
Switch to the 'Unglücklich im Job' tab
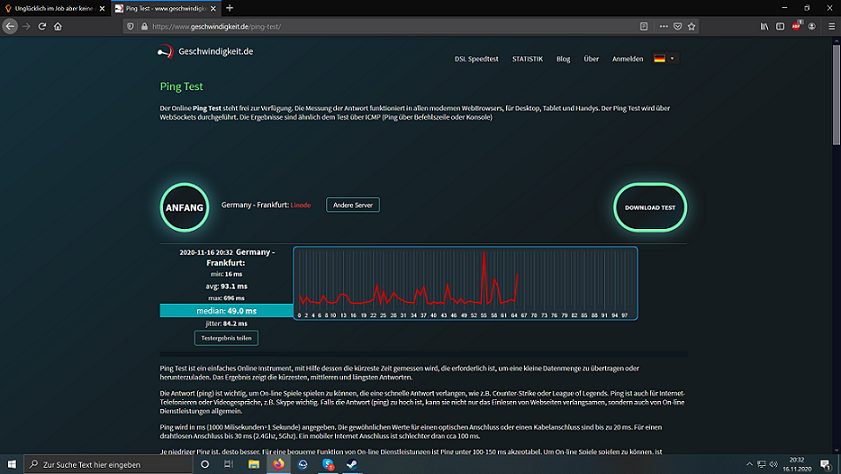[53, 8]
